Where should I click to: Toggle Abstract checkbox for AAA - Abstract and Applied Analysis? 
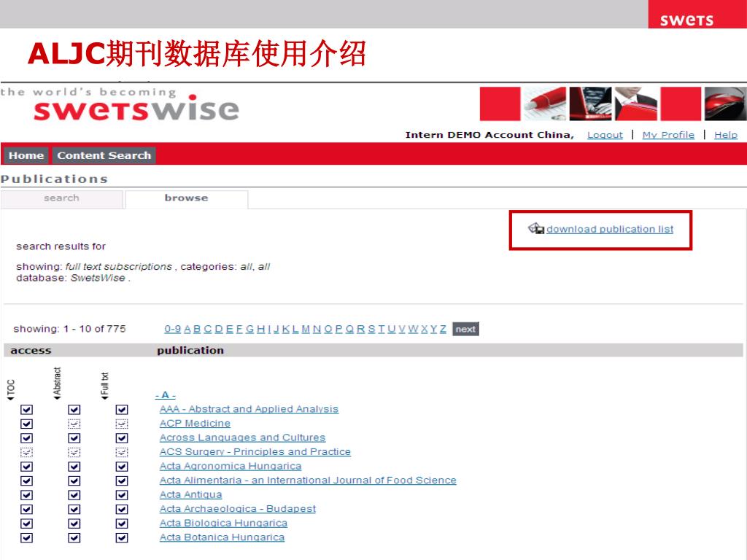coord(74,410)
